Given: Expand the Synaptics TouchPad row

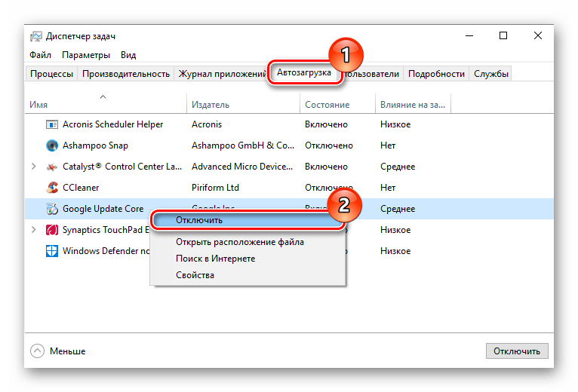Looking at the screenshot, I should point(34,230).
